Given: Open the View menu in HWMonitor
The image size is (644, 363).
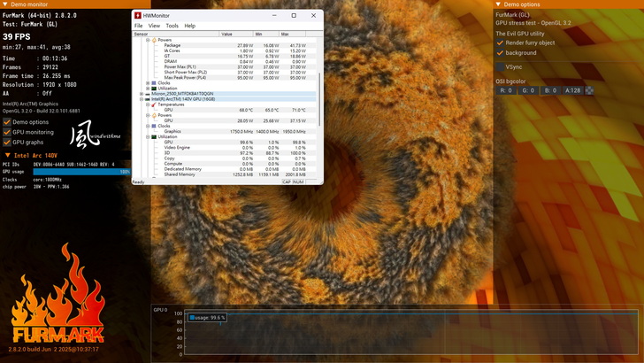Looking at the screenshot, I should [x=154, y=26].
